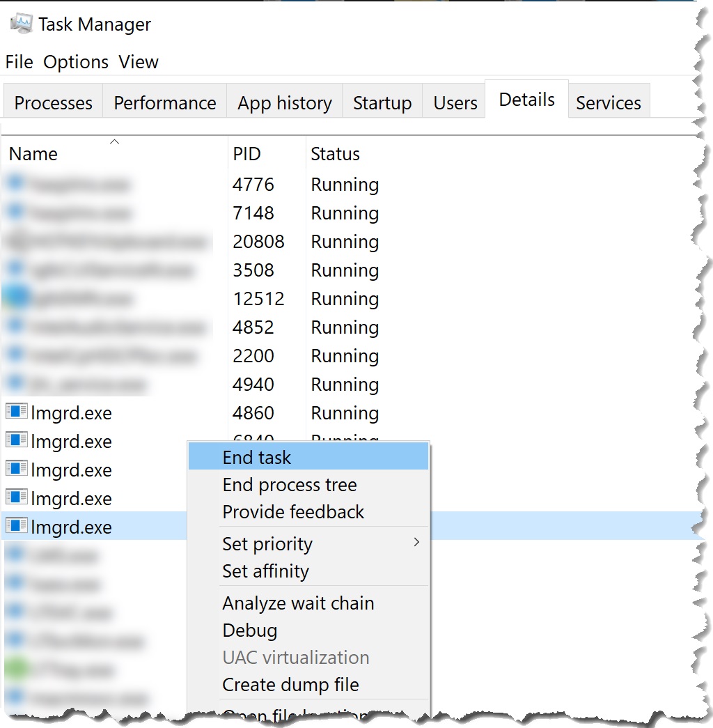Click the Task Manager title bar icon
Viewport: 713px width, 728px height.
tap(21, 24)
